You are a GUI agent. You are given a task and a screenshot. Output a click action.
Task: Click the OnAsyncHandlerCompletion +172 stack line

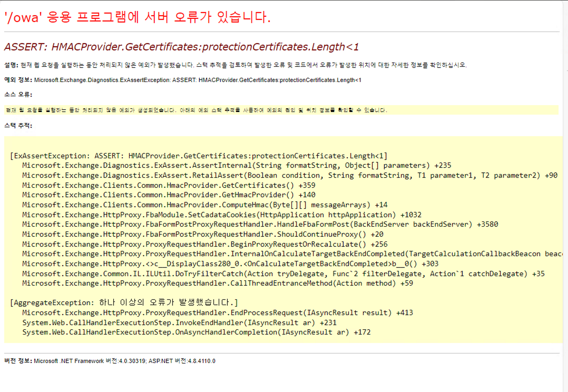pos(197,332)
